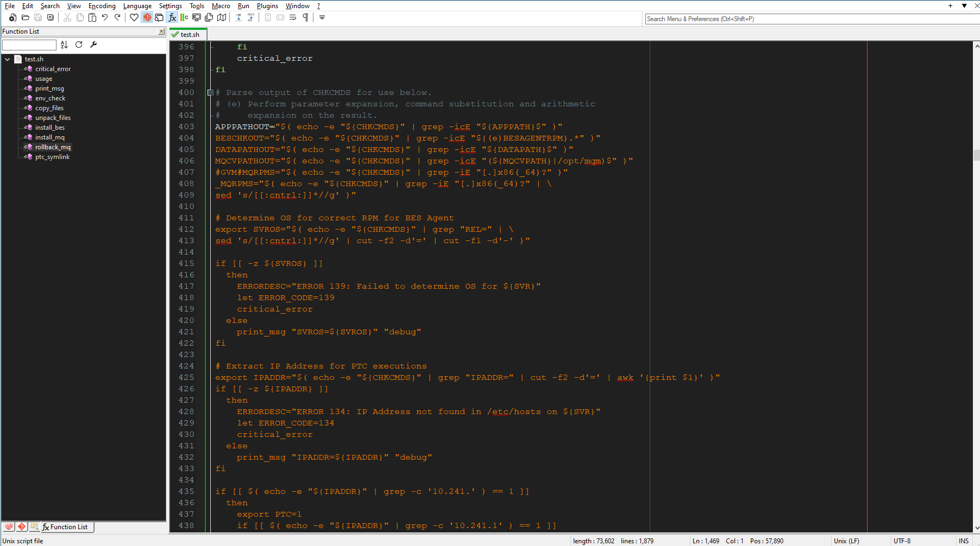This screenshot has width=980, height=546.
Task: Select install_bes function entry
Action: [50, 128]
